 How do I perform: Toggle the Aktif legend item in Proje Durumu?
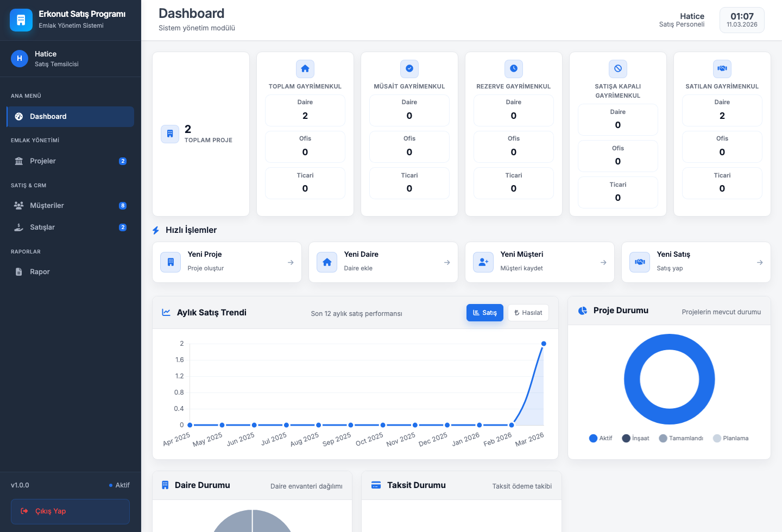[601, 439]
